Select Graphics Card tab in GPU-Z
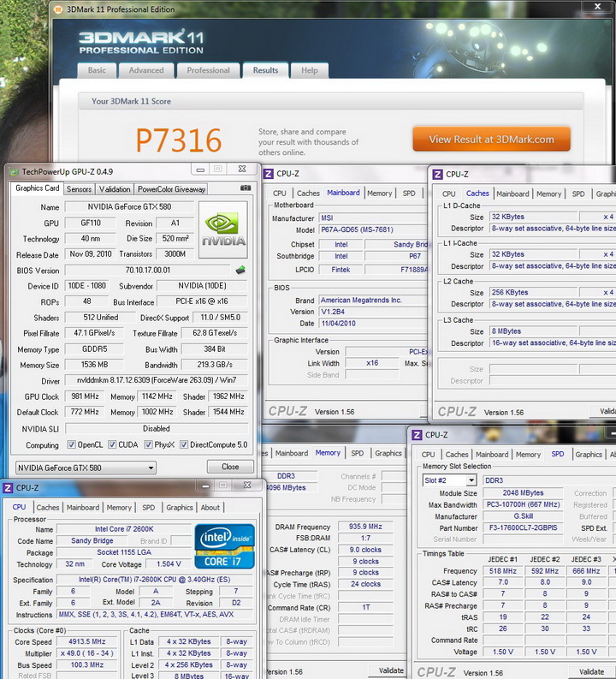616x679 pixels. pyautogui.click(x=37, y=188)
